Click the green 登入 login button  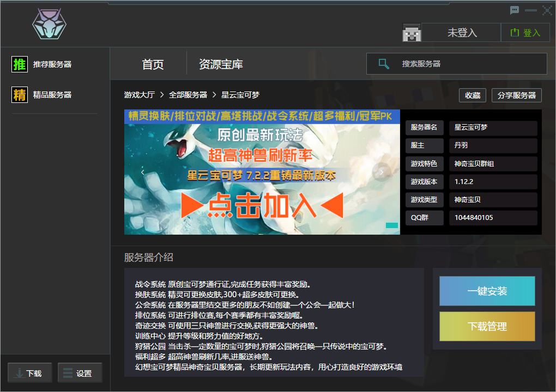click(x=525, y=33)
